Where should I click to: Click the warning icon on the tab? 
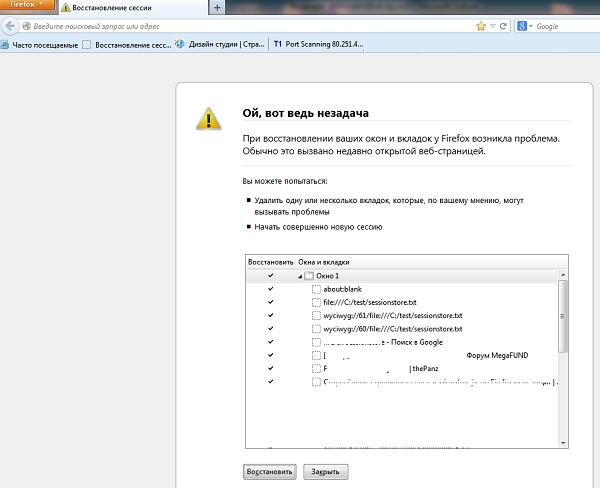[66, 8]
